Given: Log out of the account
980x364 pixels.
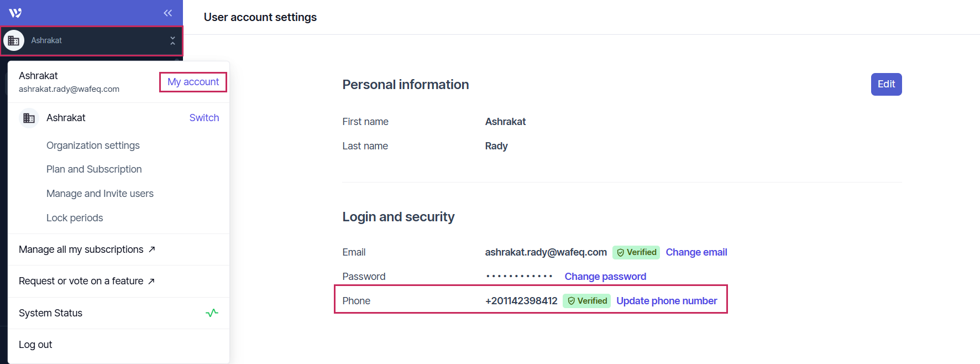Looking at the screenshot, I should click(35, 345).
